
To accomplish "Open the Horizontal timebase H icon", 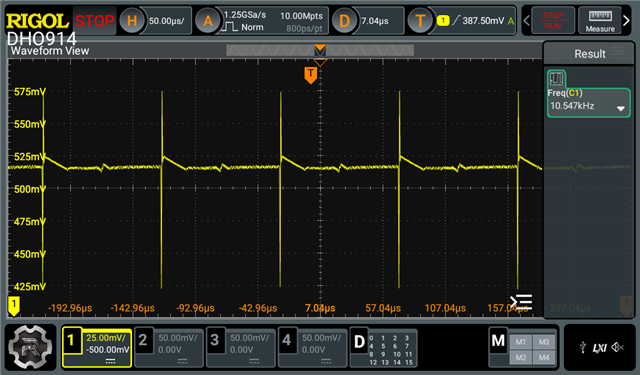I will (132, 20).
